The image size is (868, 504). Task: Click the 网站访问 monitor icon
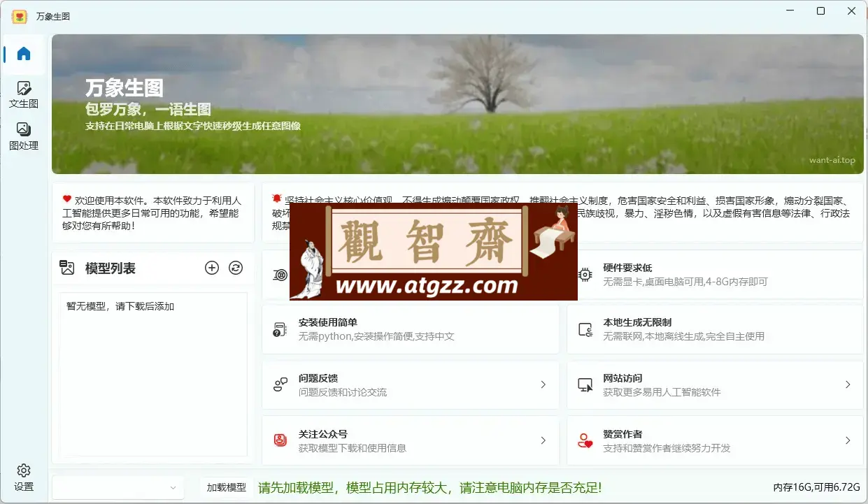585,384
